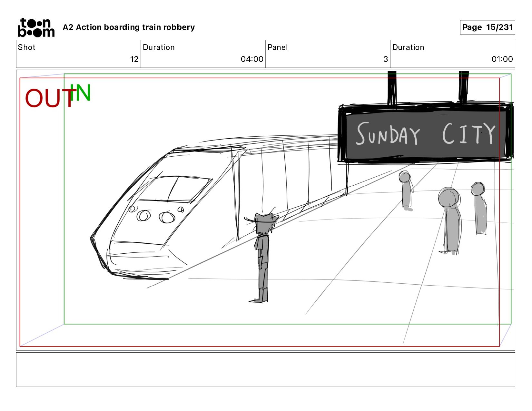Screen dimensions: 532x411
Task: Click the 'Panel' header label
Action: pos(278,47)
